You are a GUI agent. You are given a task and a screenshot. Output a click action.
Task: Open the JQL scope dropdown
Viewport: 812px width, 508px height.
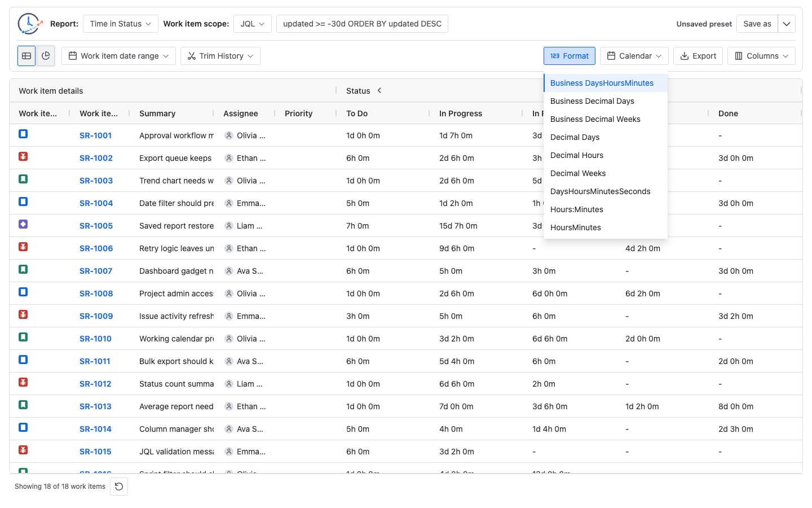pyautogui.click(x=253, y=24)
